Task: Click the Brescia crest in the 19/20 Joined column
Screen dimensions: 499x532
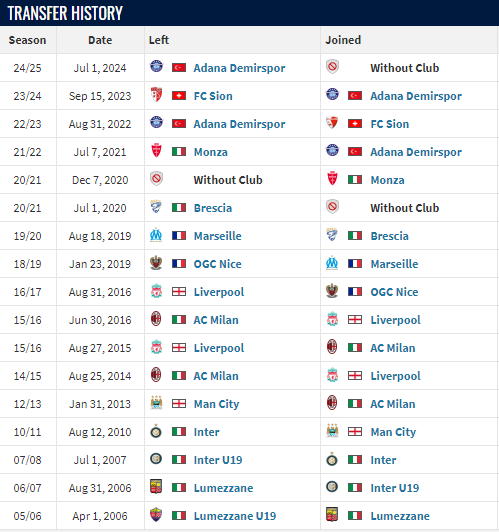Action: coord(332,235)
